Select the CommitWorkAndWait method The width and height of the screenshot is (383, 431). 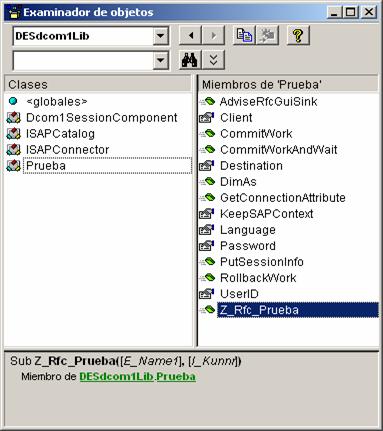[x=279, y=150]
